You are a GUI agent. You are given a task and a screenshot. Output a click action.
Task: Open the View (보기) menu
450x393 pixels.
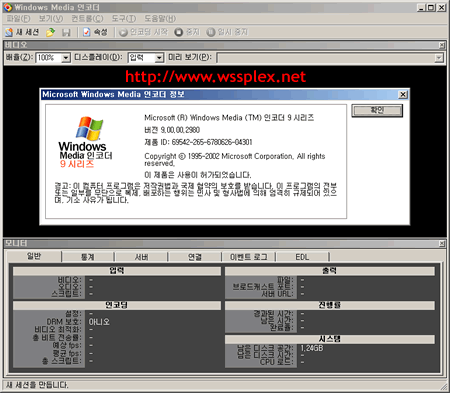coord(51,19)
